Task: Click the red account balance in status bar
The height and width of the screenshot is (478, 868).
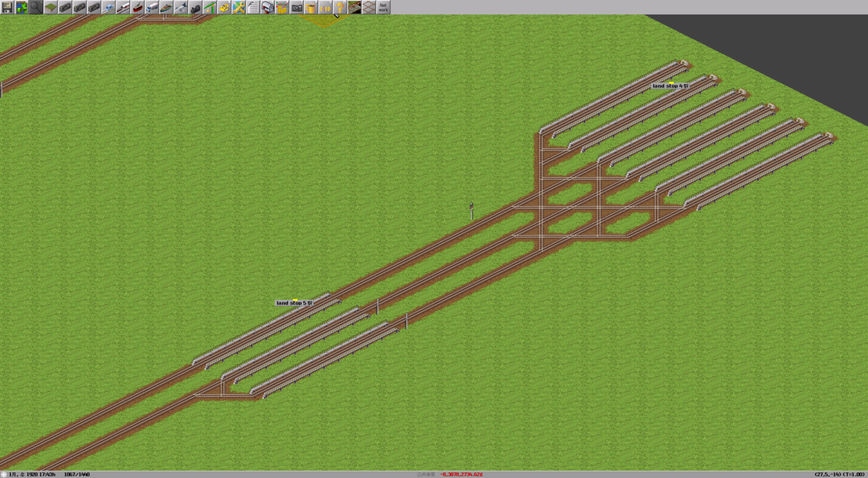Action: click(461, 474)
